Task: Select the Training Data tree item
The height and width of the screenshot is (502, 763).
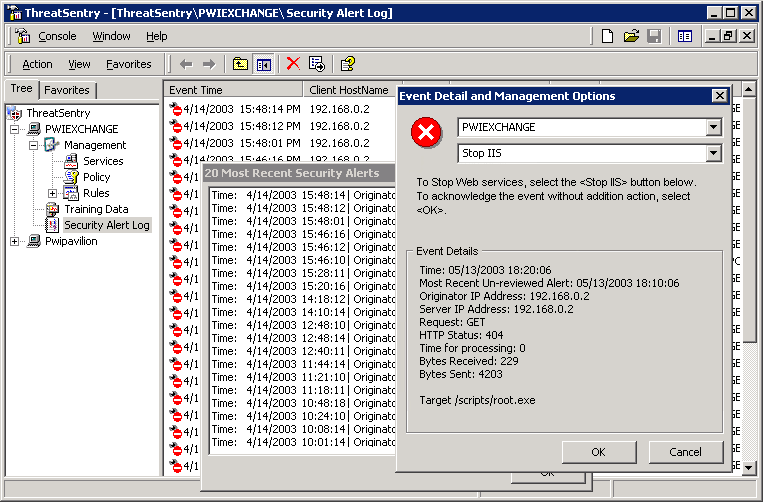Action: tap(96, 209)
